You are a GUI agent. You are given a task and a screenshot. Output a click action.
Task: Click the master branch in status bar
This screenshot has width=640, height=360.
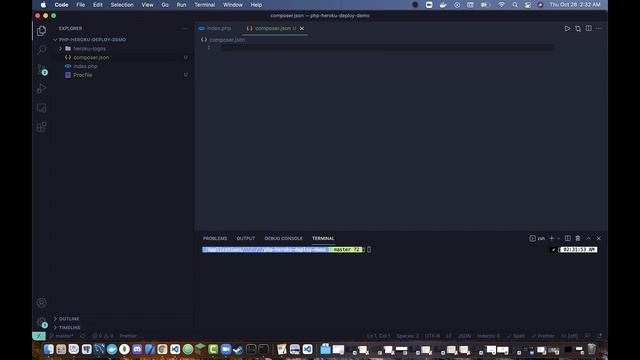coord(62,336)
